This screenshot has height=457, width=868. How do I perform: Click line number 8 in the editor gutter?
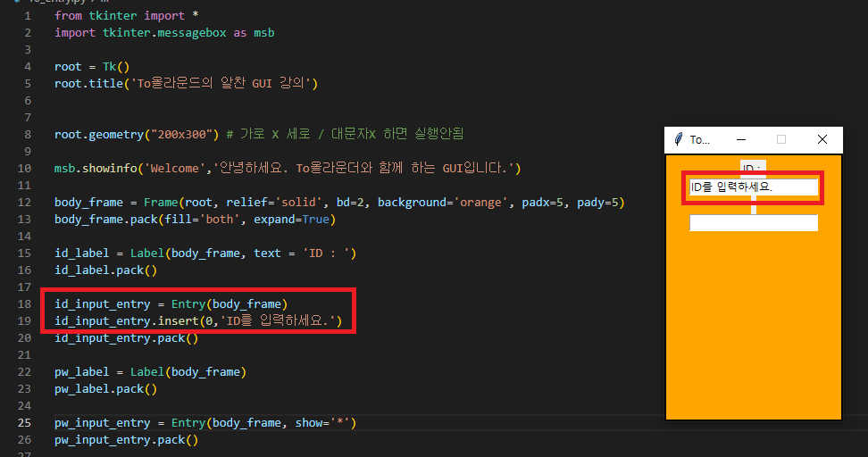[28, 135]
